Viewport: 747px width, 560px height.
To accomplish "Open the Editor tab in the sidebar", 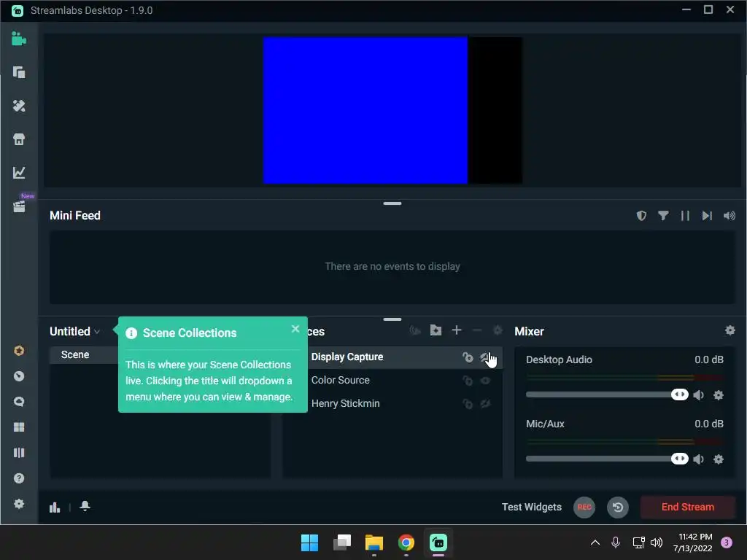I will click(18, 39).
